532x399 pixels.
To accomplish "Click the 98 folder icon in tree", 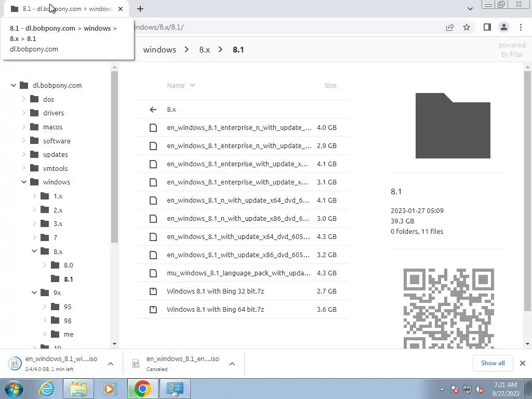I will pos(55,320).
